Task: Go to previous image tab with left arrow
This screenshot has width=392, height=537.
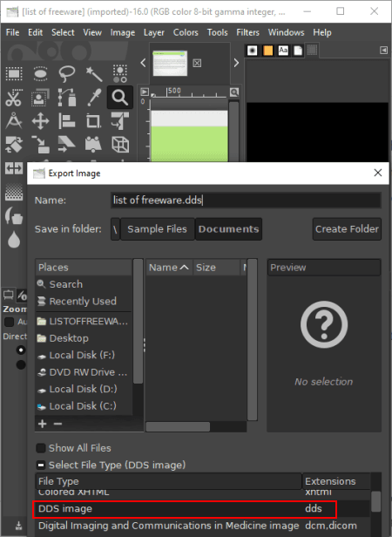Action: (143, 63)
